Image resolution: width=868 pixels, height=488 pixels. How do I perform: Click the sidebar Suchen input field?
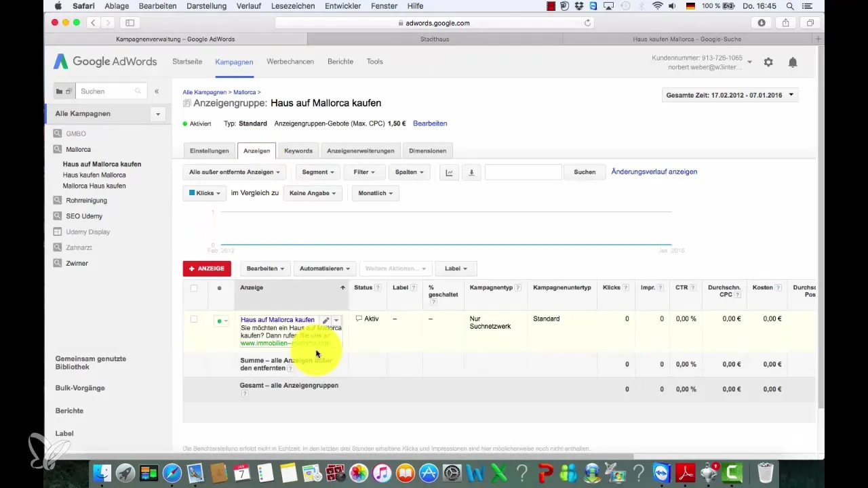click(111, 91)
